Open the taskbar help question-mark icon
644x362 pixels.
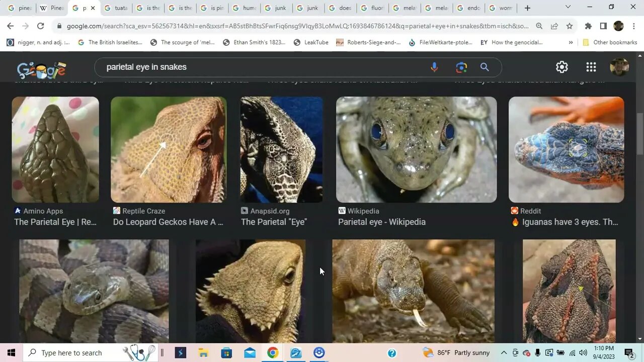point(392,353)
